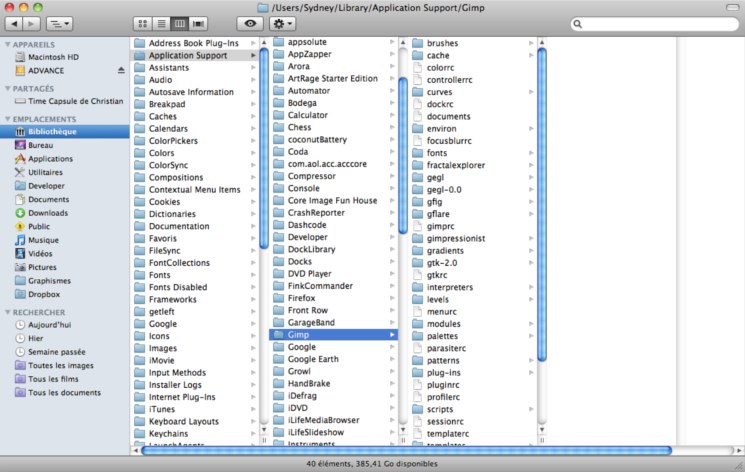Click the Quick Look eye button

point(249,22)
